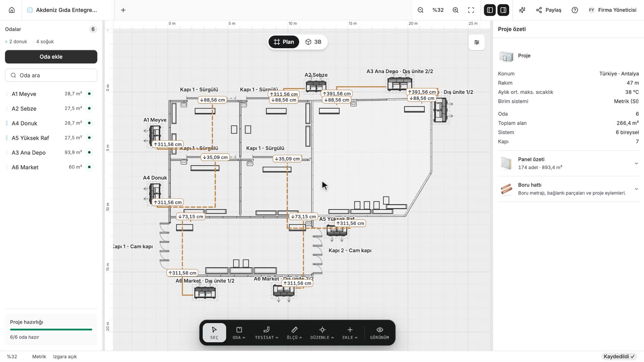This screenshot has height=362, width=644.
Task: Click the Kaydedildi saved status
Action: [x=619, y=356]
